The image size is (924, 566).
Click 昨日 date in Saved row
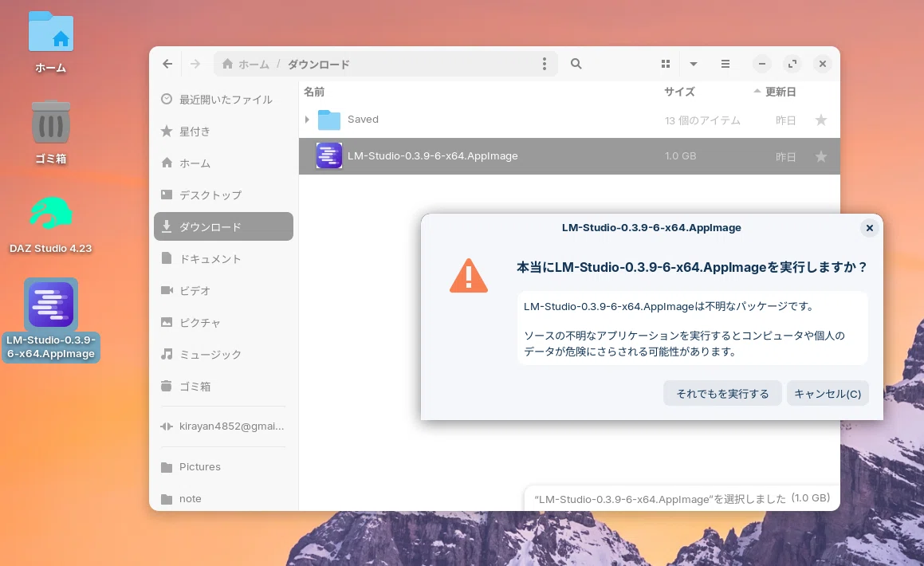coord(785,120)
